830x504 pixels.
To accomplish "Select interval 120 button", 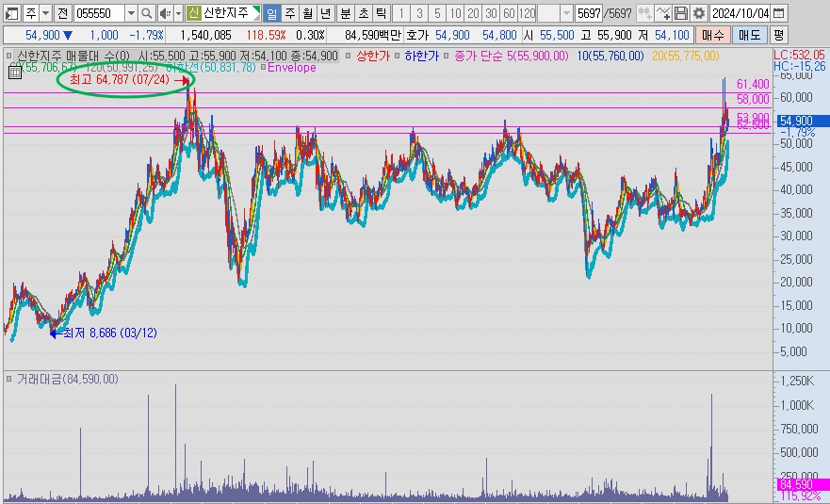I will click(528, 13).
